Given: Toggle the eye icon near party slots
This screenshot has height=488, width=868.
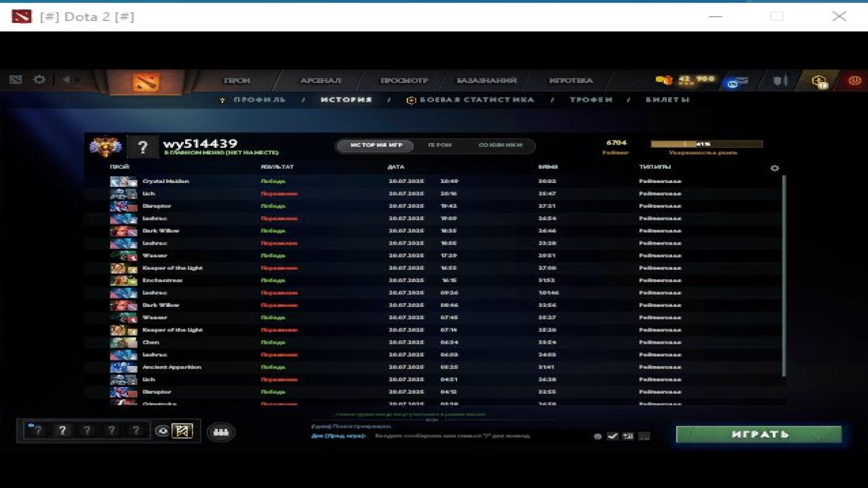Looking at the screenshot, I should click(x=161, y=431).
